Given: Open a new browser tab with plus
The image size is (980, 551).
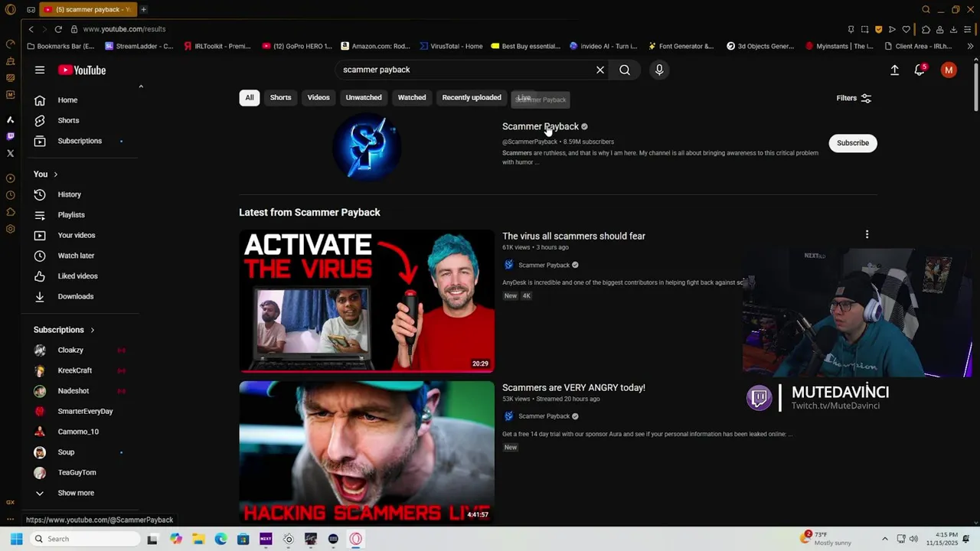Looking at the screenshot, I should (x=143, y=9).
